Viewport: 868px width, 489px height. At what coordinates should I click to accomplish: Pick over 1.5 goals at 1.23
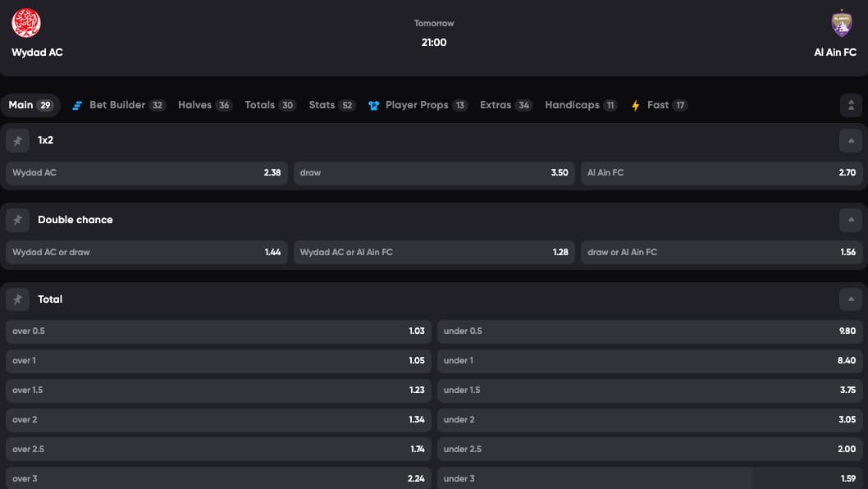tap(219, 391)
